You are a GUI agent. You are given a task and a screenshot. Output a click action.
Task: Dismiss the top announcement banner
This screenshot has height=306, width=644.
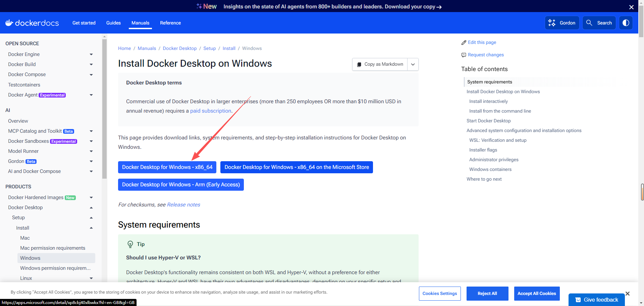point(631,7)
